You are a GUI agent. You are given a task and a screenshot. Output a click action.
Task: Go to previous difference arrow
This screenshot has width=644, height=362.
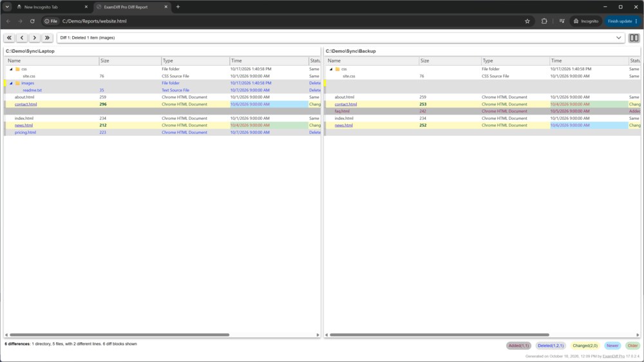click(x=22, y=38)
